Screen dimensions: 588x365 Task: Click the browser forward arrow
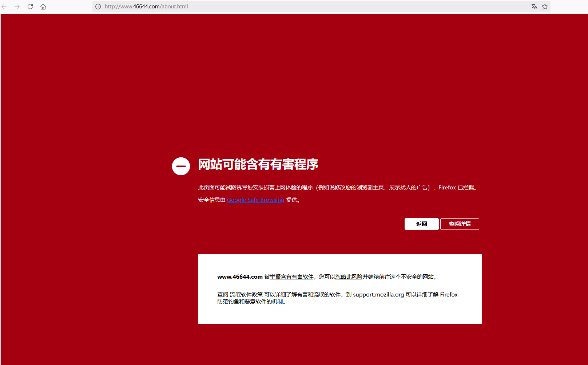coord(17,7)
